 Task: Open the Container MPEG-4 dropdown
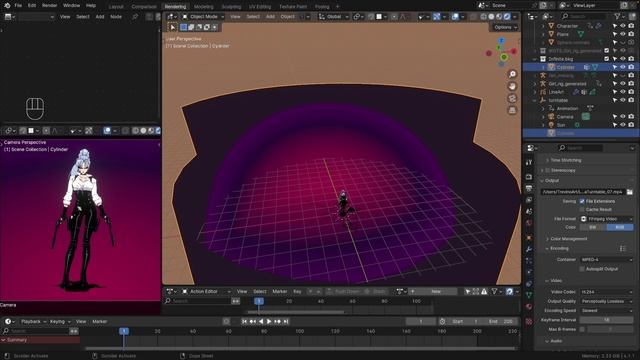tap(607, 259)
